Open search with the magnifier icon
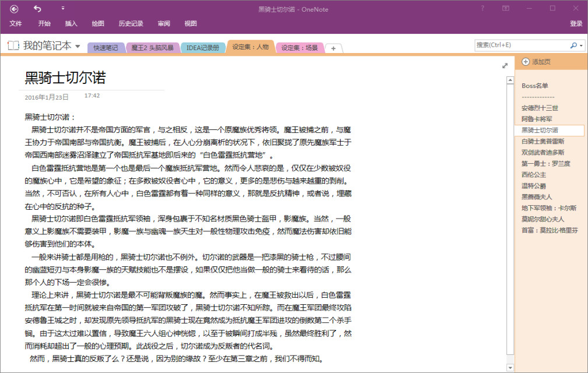Screen dimensions: 588x373 point(573,44)
